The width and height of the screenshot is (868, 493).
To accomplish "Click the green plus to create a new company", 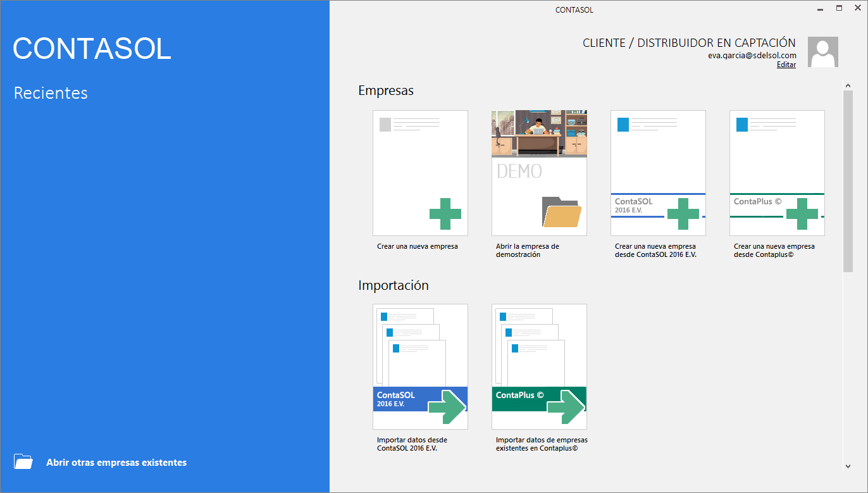I will pos(445,214).
